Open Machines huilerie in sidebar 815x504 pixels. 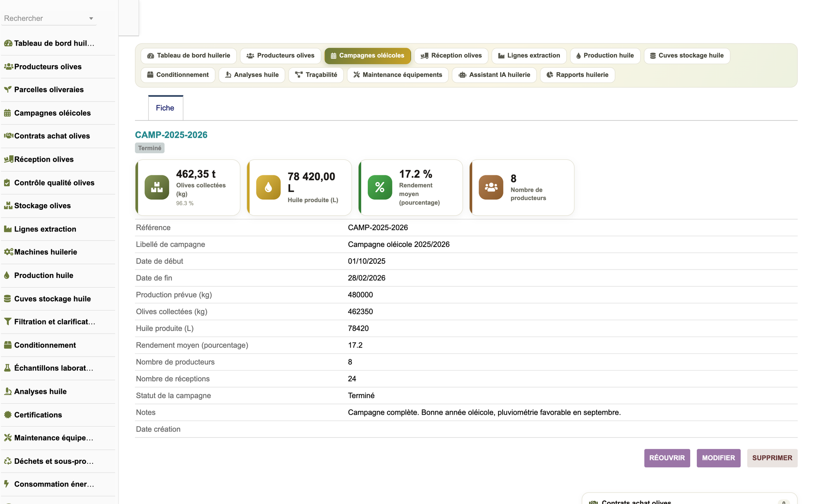coord(46,252)
